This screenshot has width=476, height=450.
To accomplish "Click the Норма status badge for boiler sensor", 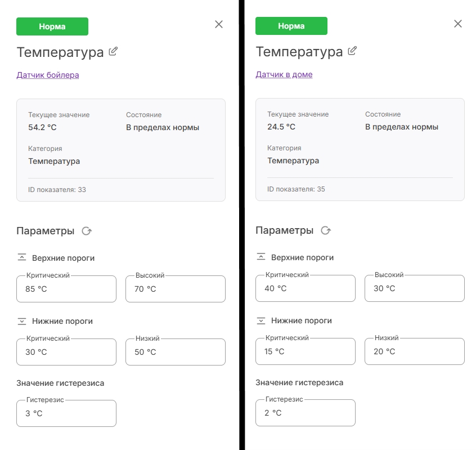I will coord(52,26).
